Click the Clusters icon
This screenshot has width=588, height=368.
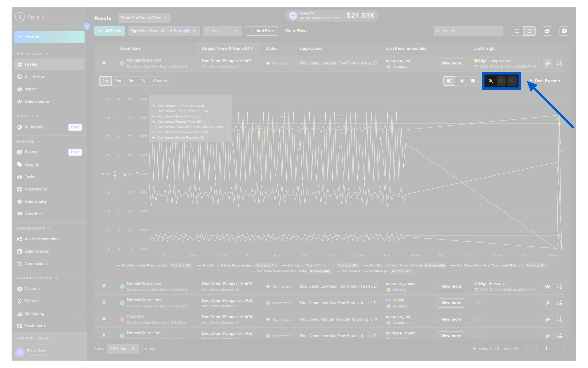point(20,289)
